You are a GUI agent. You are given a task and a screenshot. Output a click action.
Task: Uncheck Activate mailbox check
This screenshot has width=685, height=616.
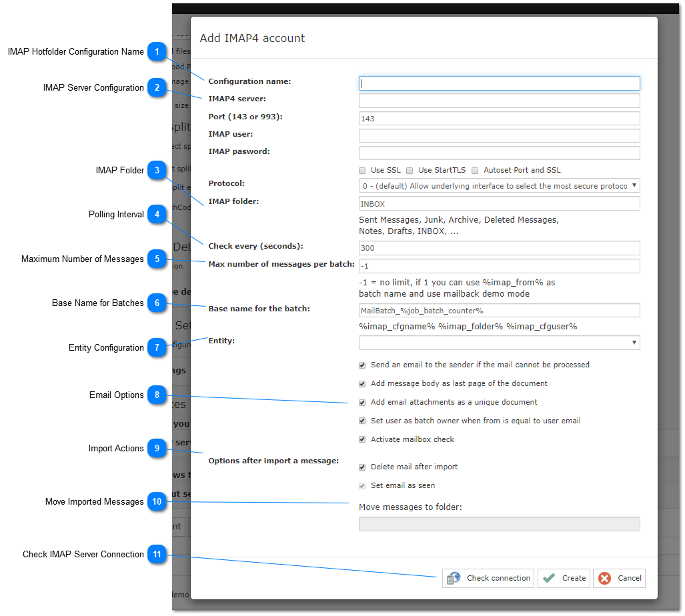coord(362,440)
